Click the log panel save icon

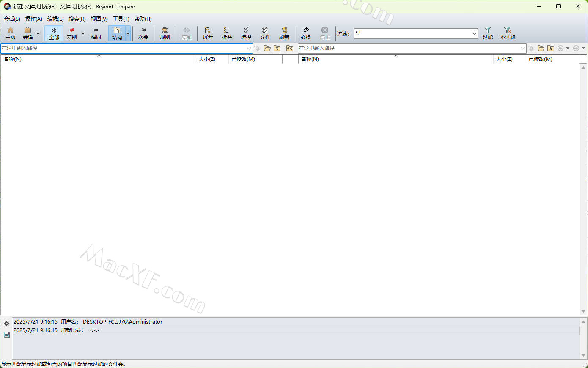(7, 335)
